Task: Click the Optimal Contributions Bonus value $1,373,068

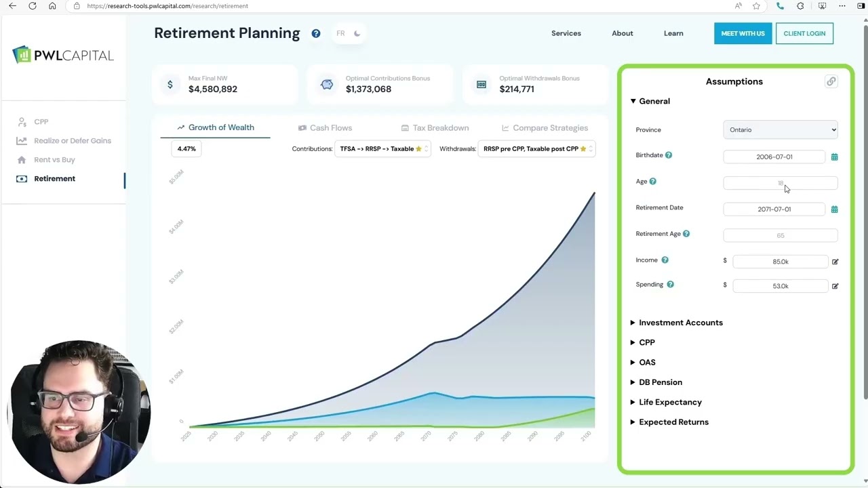Action: pyautogui.click(x=368, y=89)
